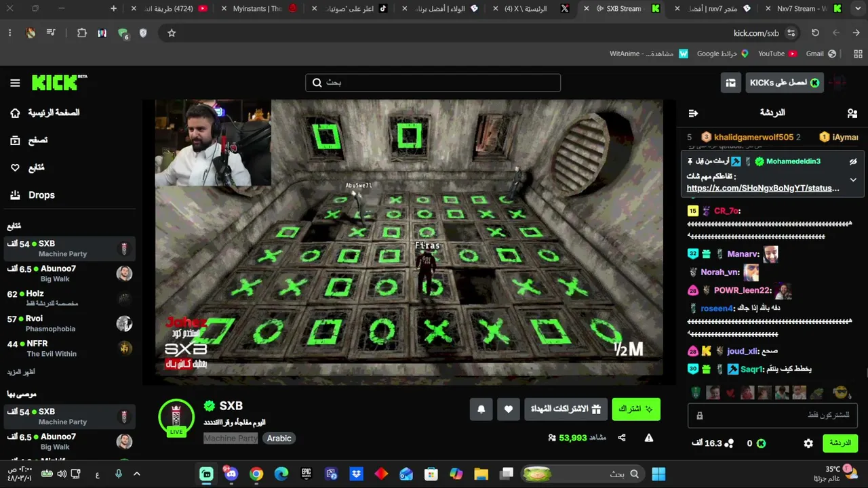The height and width of the screenshot is (488, 868).
Task: Click the Saqr1 username in chat
Action: 751,369
